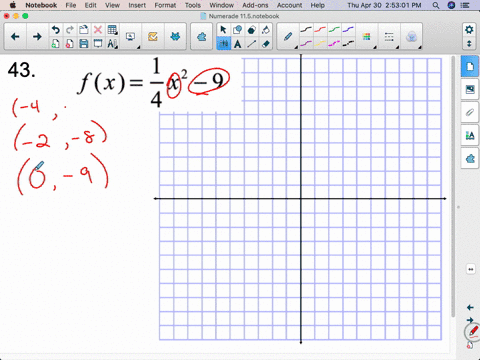Open Spotlight search in menu bar
The image size is (480, 360).
pyautogui.click(x=436, y=5)
